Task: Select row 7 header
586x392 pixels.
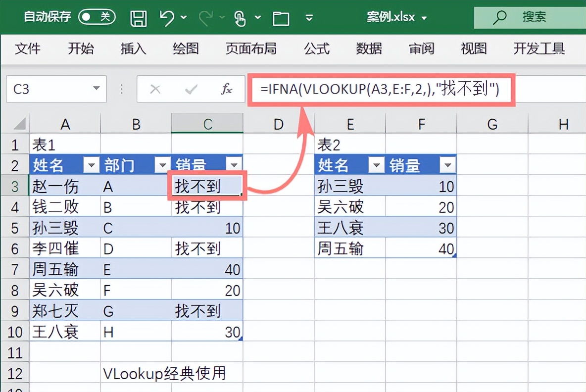Action: (x=14, y=269)
